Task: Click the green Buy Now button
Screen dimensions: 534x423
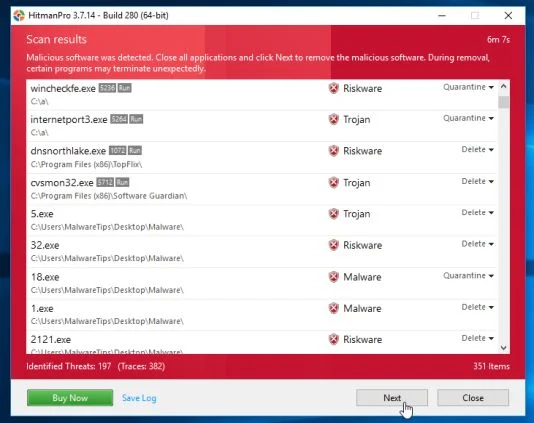Action: [70, 398]
